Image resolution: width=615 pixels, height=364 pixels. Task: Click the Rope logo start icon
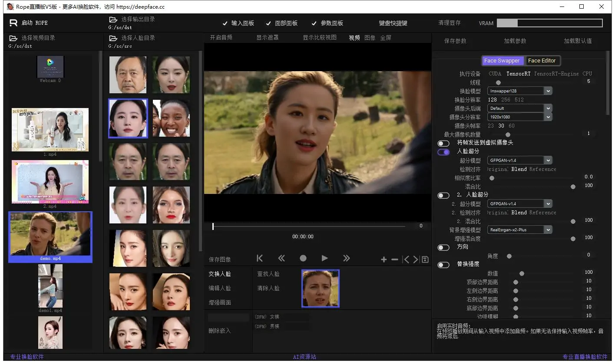click(x=13, y=23)
